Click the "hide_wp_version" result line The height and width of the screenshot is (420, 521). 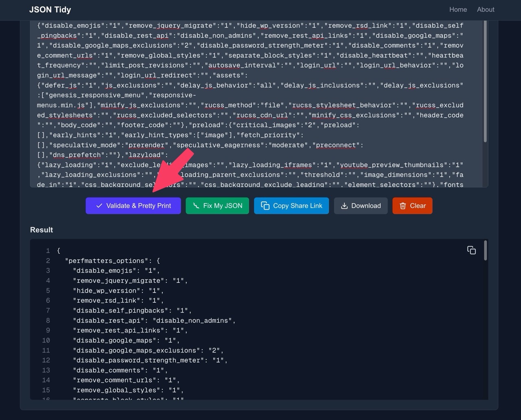tap(118, 291)
